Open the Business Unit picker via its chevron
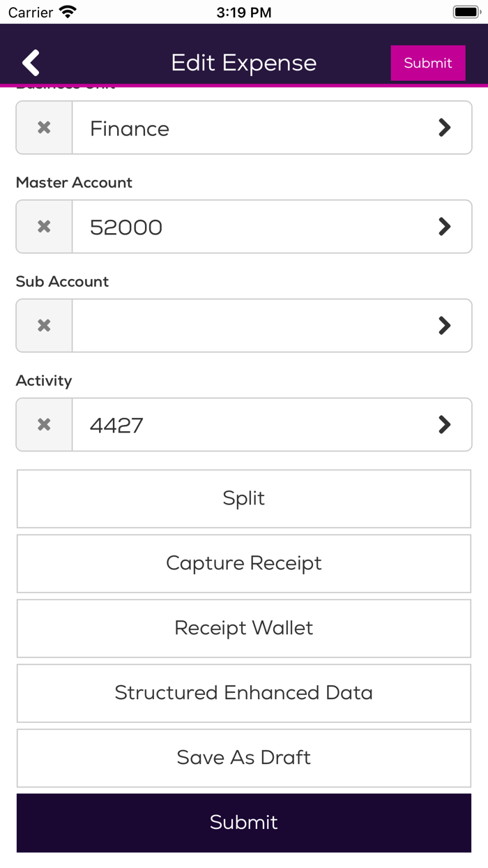 tap(445, 127)
